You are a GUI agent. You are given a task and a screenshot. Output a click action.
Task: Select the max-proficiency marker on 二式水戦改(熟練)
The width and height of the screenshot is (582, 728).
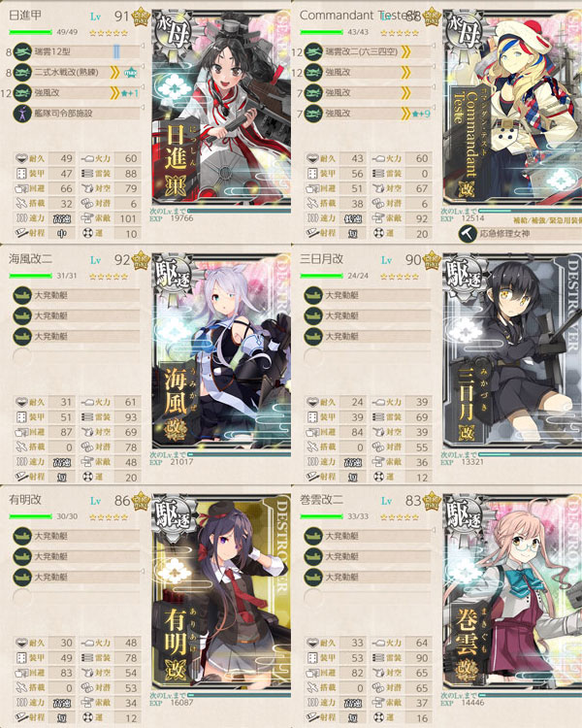click(x=131, y=73)
